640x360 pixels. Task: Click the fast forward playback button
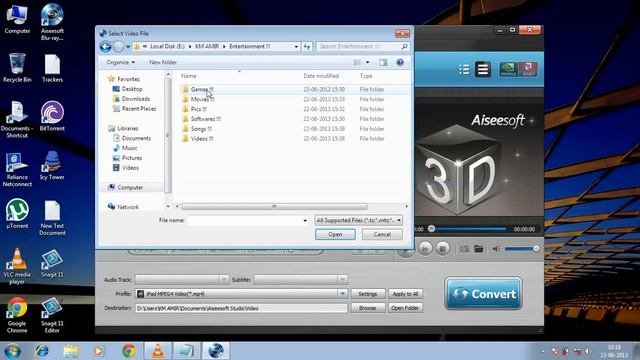(x=425, y=248)
